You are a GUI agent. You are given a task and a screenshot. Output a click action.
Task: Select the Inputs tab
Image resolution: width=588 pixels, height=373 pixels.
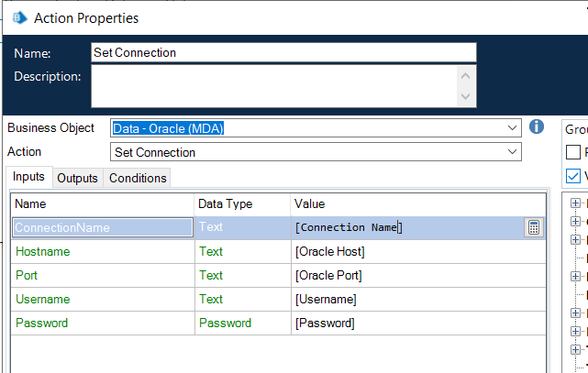tap(28, 177)
